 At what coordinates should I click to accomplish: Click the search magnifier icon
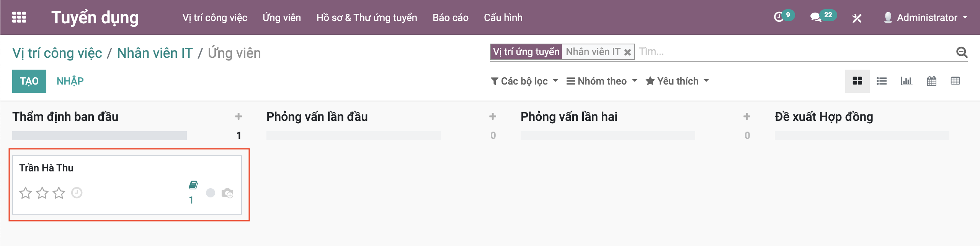962,52
